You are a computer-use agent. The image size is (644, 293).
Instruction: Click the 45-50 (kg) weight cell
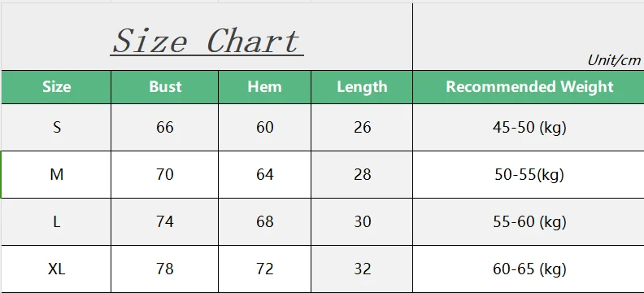[x=529, y=128]
